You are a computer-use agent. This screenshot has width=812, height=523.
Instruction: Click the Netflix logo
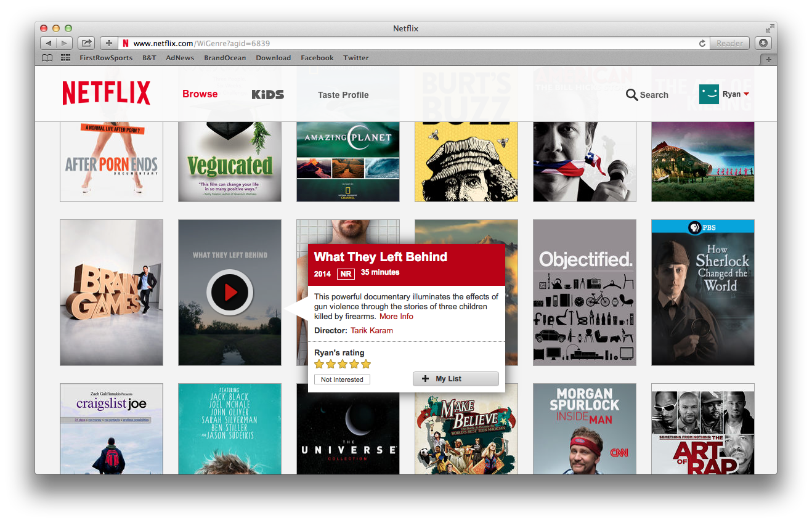pos(106,94)
